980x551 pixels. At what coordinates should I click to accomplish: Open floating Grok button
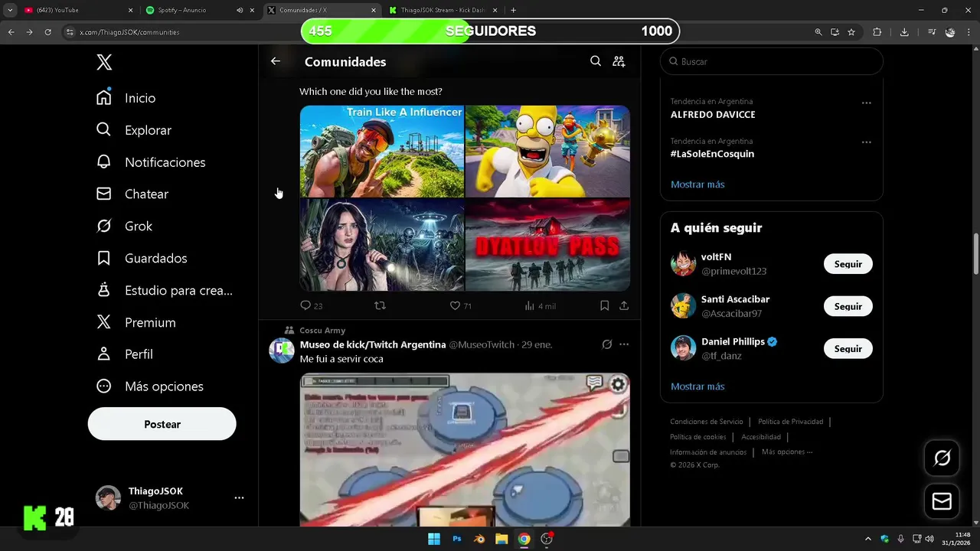pos(942,458)
